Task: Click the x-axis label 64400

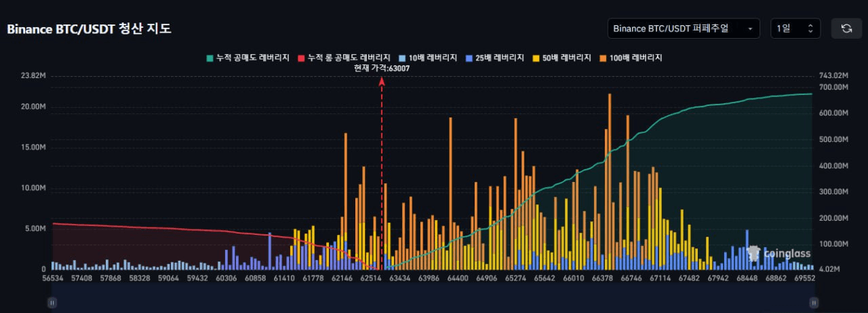Action: [458, 278]
